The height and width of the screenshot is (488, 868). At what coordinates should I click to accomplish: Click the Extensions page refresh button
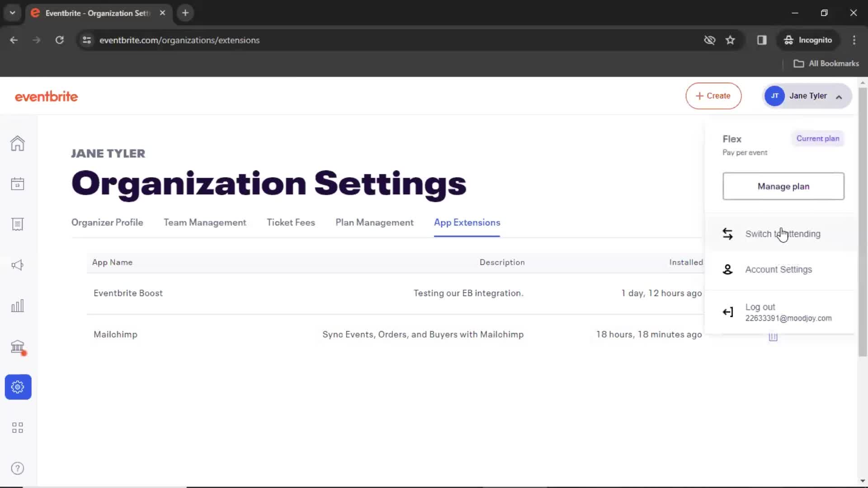click(60, 40)
